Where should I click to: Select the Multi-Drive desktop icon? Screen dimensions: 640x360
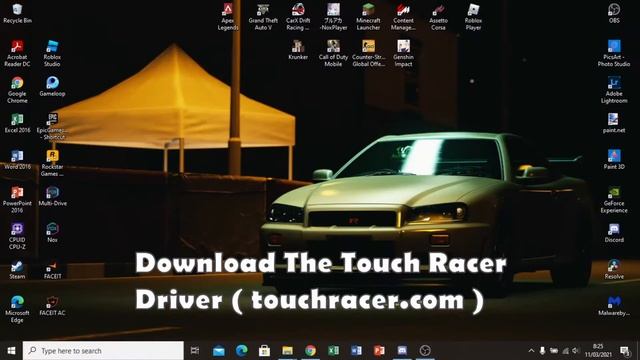point(52,196)
